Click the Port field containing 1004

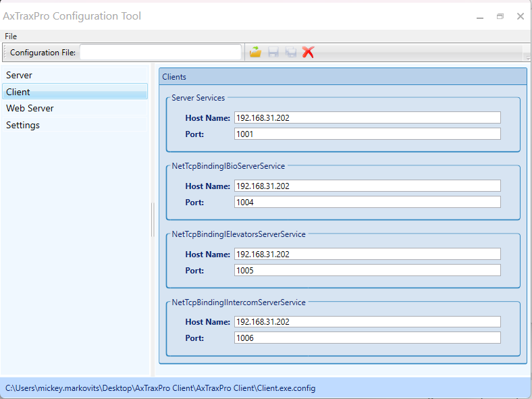(x=367, y=202)
